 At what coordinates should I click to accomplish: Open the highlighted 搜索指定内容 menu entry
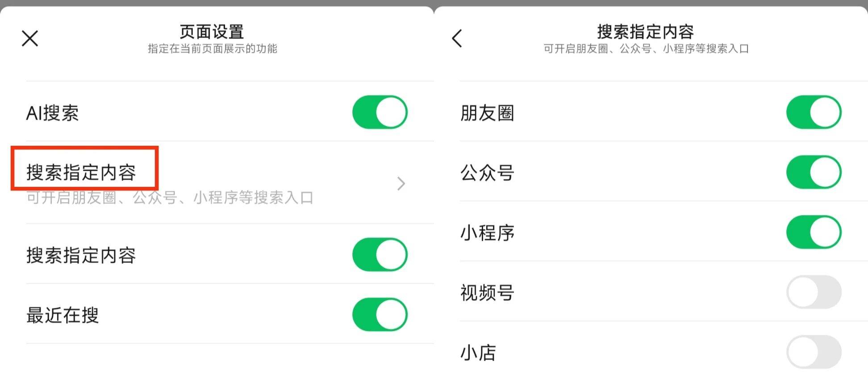point(81,173)
